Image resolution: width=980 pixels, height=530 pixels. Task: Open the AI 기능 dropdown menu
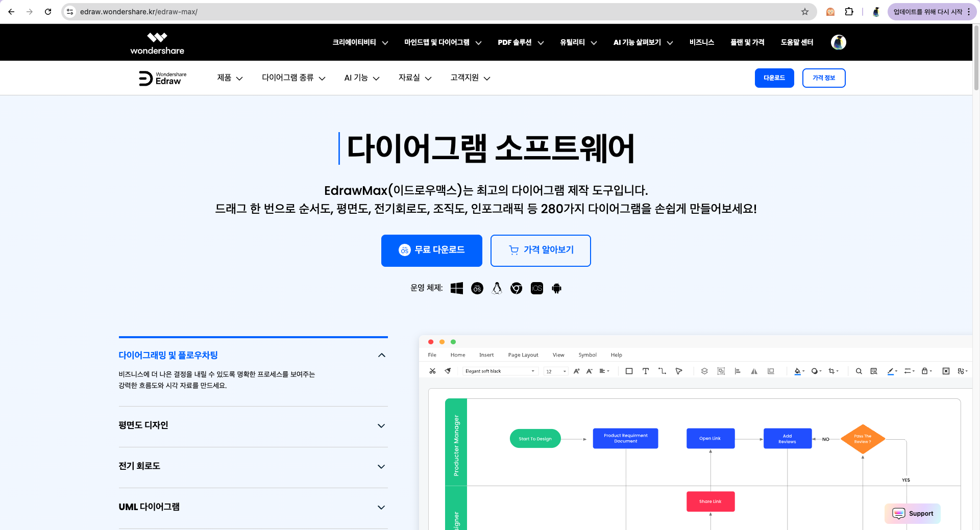click(361, 78)
